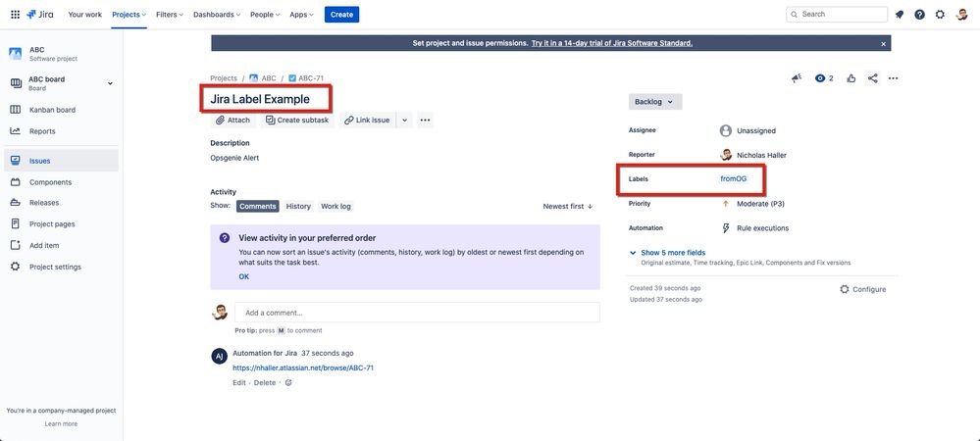Close the permissions trial banner
The width and height of the screenshot is (980, 441).
883,44
